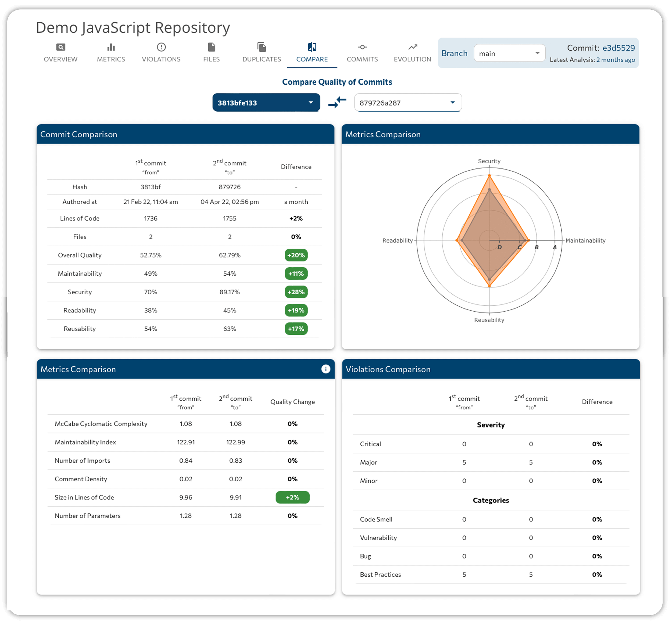The width and height of the screenshot is (672, 626).
Task: Click the Readability axis label on radar chart
Action: pyautogui.click(x=398, y=240)
